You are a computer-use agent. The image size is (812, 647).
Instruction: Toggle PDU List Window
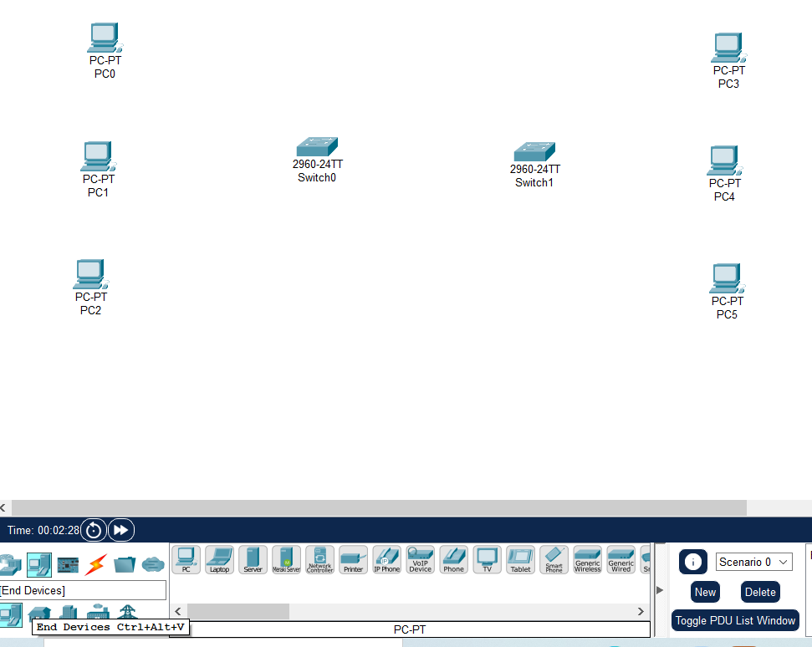click(735, 621)
